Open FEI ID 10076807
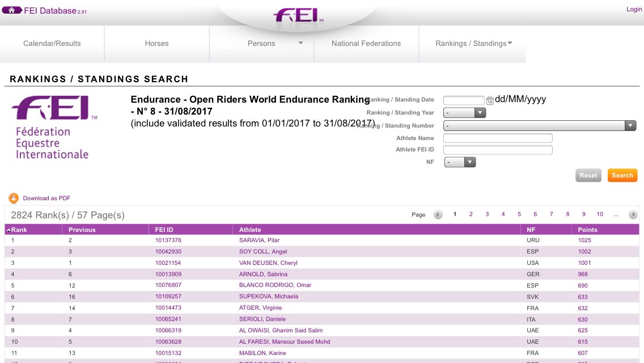Viewport: 644px width, 363px height. pyautogui.click(x=168, y=285)
